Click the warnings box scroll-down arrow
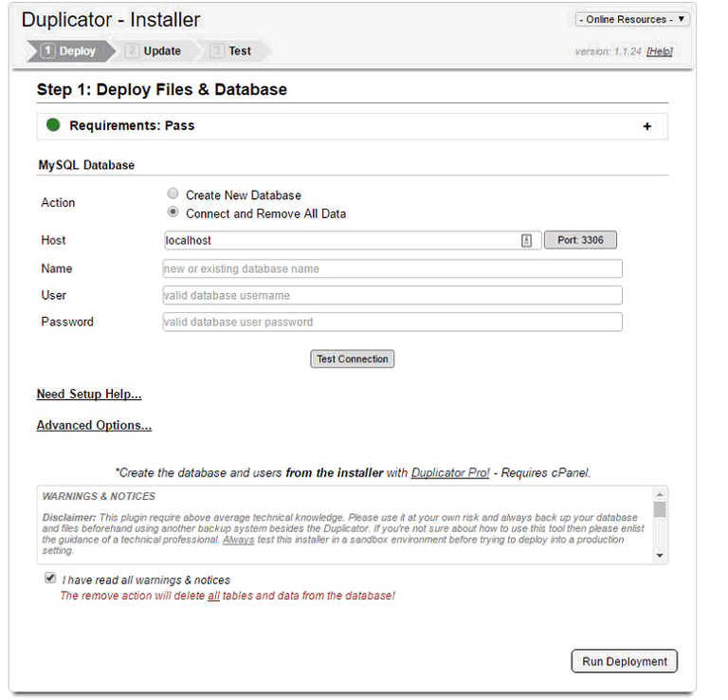728x700 pixels. (660, 556)
